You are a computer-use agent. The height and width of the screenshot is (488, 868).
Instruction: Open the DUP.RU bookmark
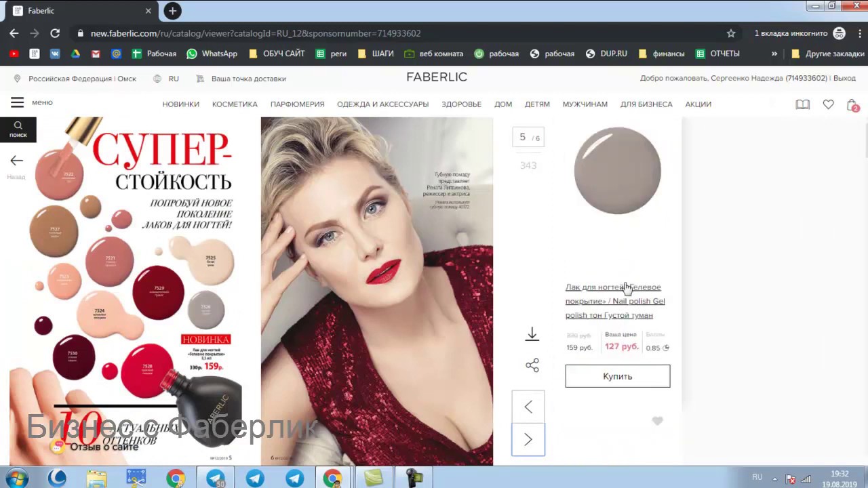pyautogui.click(x=606, y=54)
